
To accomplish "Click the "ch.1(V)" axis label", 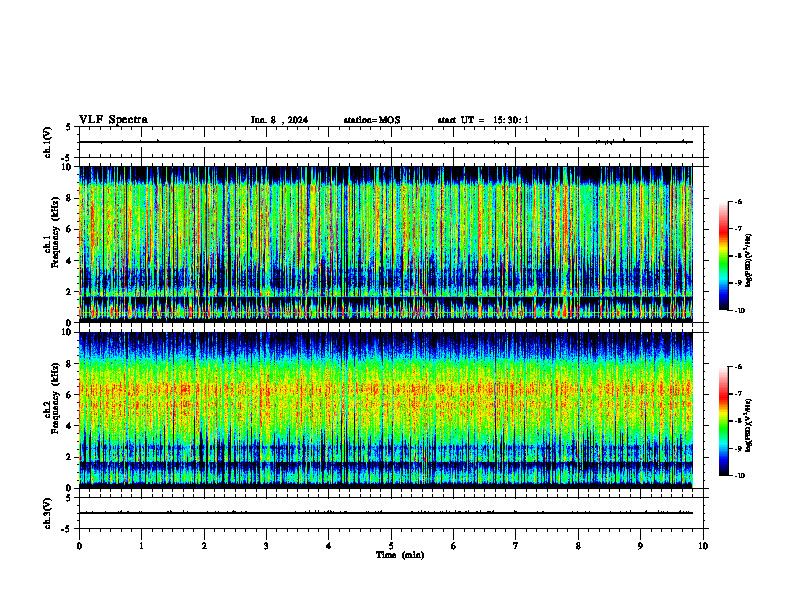I will [x=48, y=142].
